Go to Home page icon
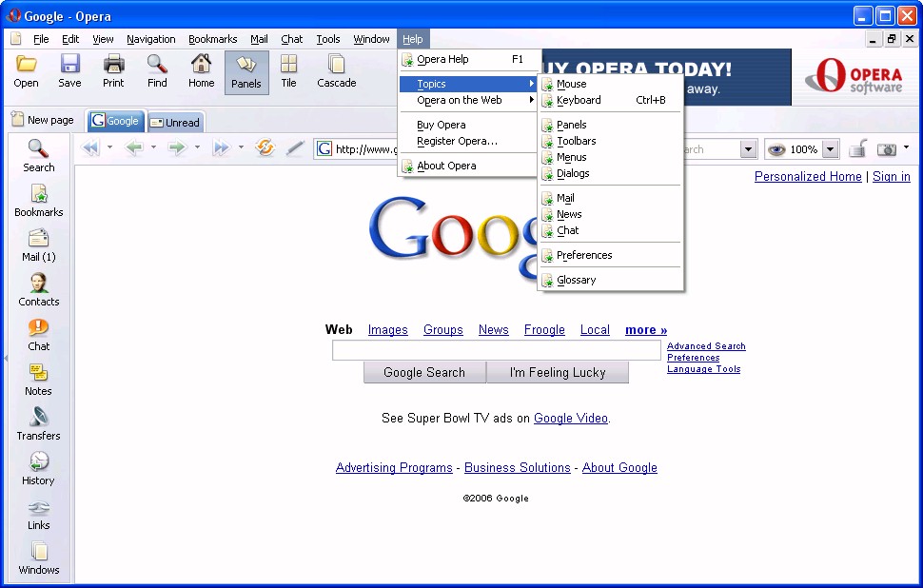The image size is (923, 588). coord(202,63)
